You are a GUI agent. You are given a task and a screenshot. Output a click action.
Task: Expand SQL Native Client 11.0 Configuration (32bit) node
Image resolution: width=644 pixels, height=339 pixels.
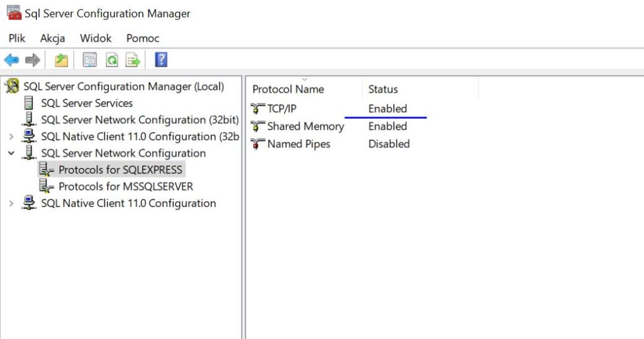coord(11,136)
